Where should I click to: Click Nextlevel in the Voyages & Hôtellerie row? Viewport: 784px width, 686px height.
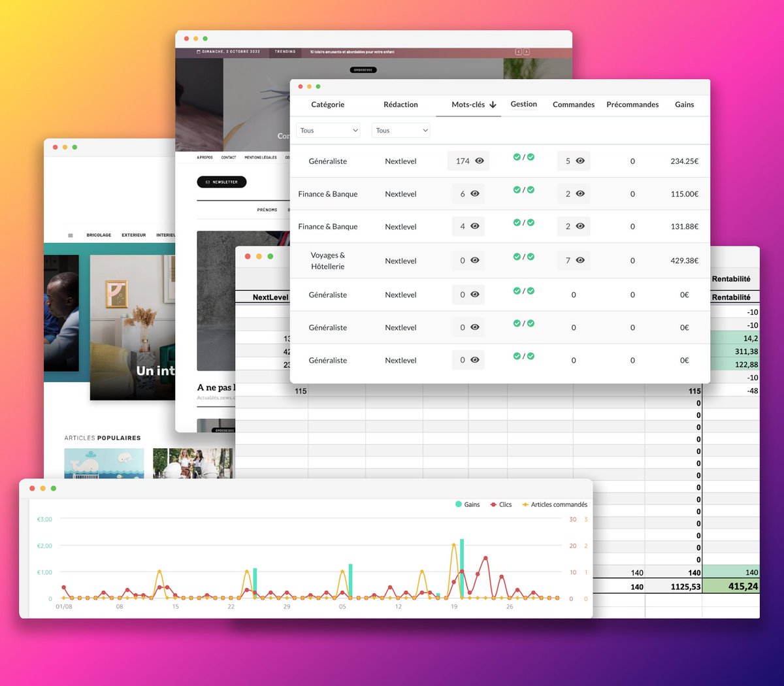click(400, 261)
